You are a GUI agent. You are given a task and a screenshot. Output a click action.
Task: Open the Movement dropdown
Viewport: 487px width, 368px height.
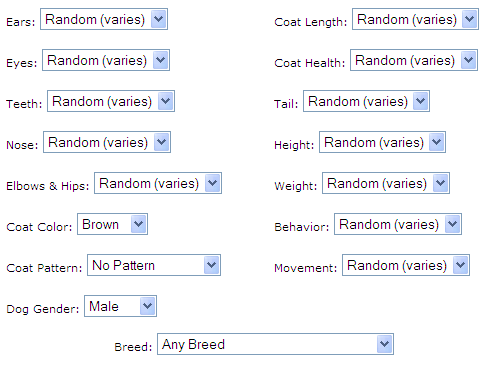click(x=406, y=265)
